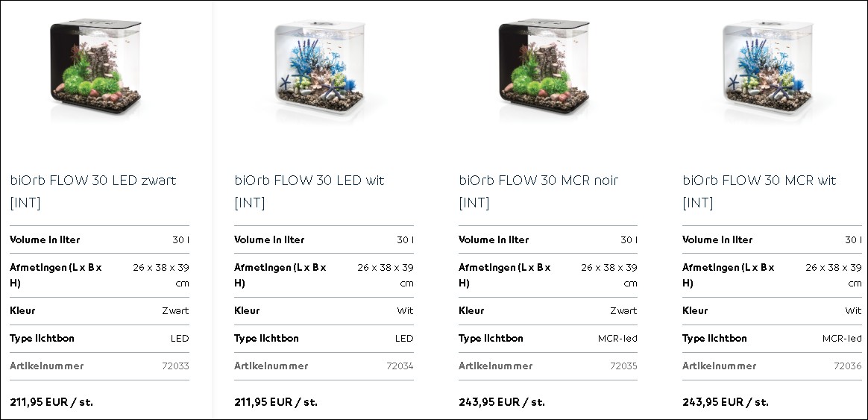
Task: Click the 243,95 EUR price of MCR noir
Action: (502, 402)
